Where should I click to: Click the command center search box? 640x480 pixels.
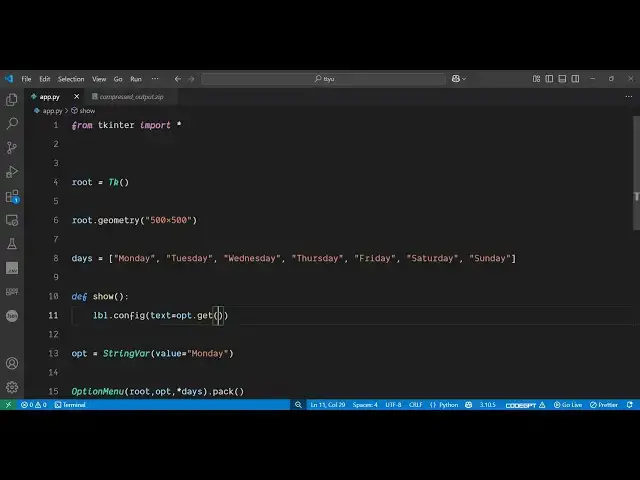pyautogui.click(x=324, y=79)
